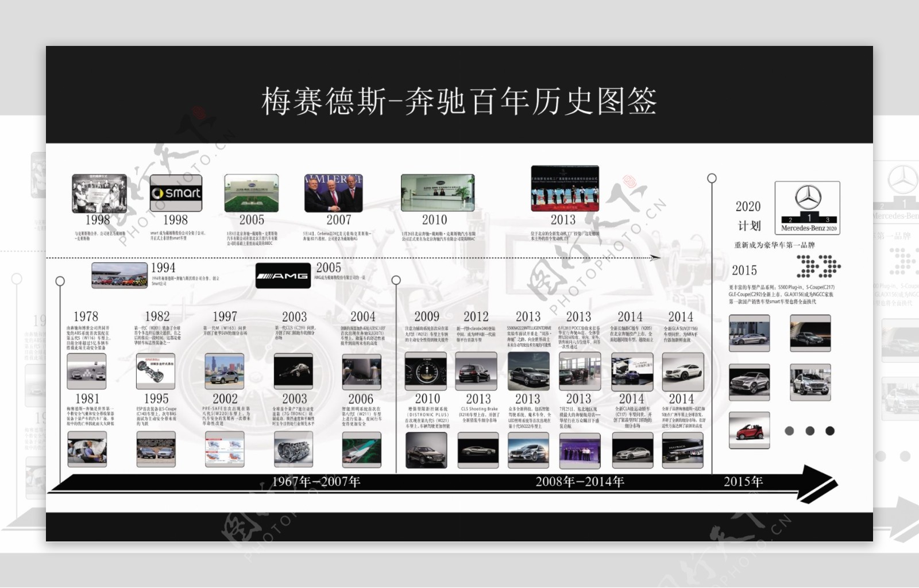
Task: Click the 1994 year label
Action: coord(163,268)
